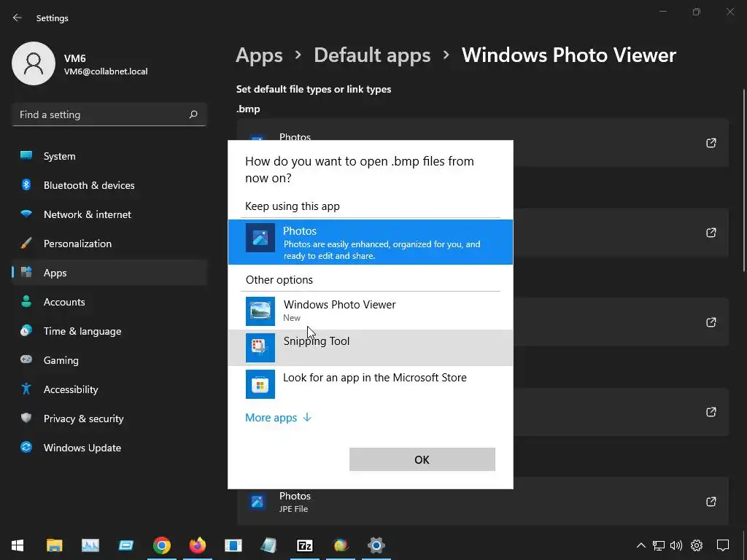747x560 pixels.
Task: Navigate to Default apps breadcrumb
Action: click(x=372, y=55)
